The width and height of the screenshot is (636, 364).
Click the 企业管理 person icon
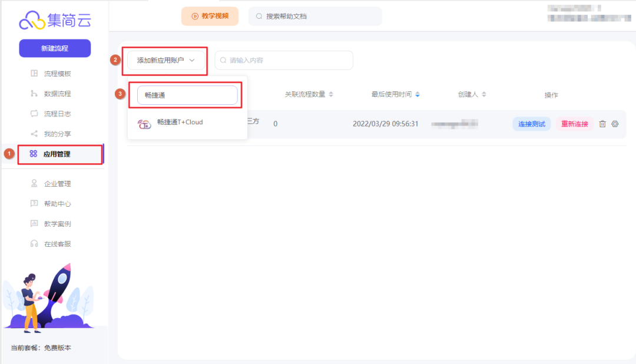[x=34, y=183]
